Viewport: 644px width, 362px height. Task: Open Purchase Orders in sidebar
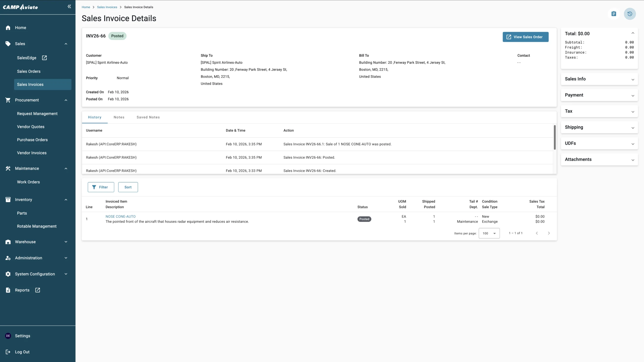[32, 140]
